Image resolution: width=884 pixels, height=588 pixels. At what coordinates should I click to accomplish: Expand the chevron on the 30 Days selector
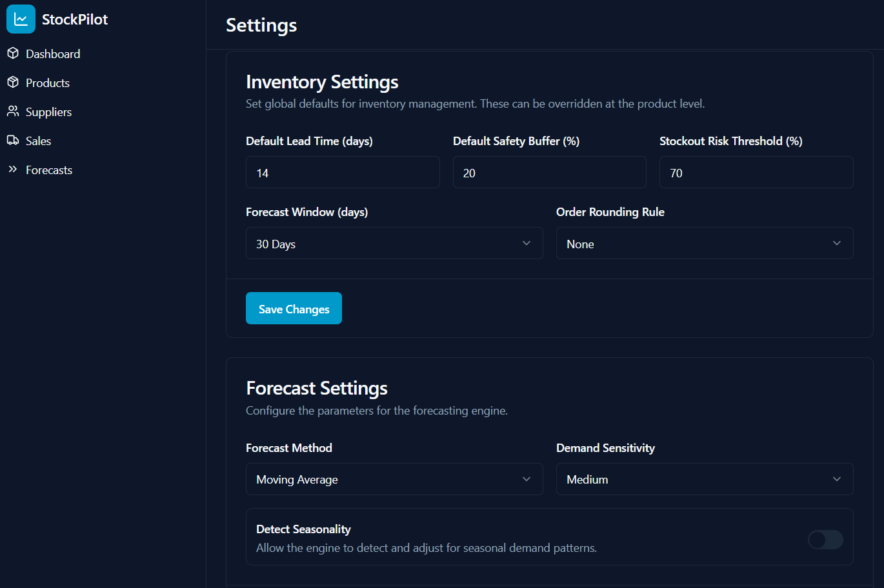point(527,243)
